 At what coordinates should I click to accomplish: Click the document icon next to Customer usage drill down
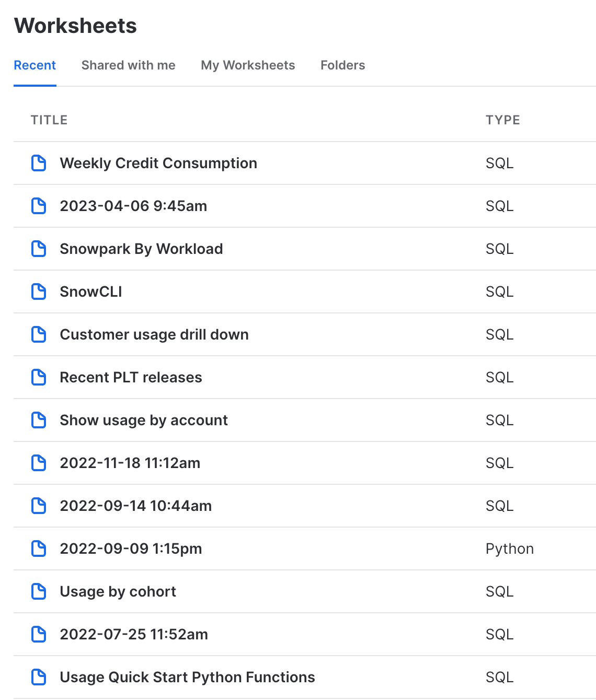tap(39, 334)
